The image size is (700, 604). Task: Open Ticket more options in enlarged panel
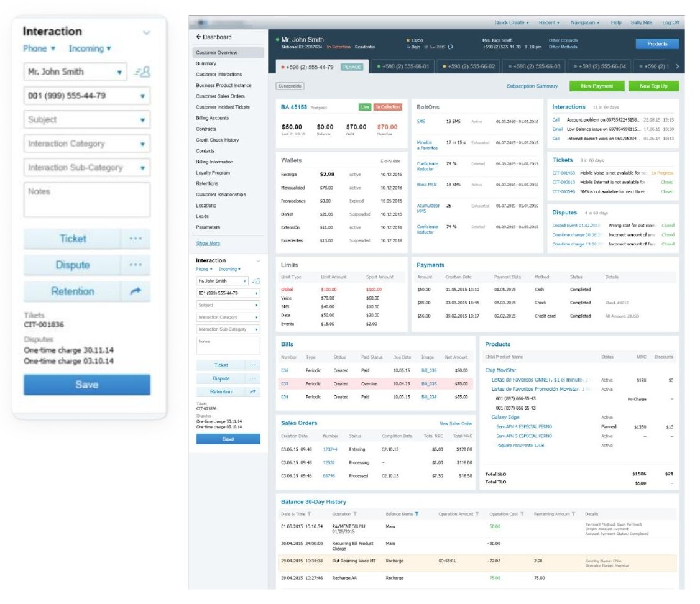coord(136,239)
